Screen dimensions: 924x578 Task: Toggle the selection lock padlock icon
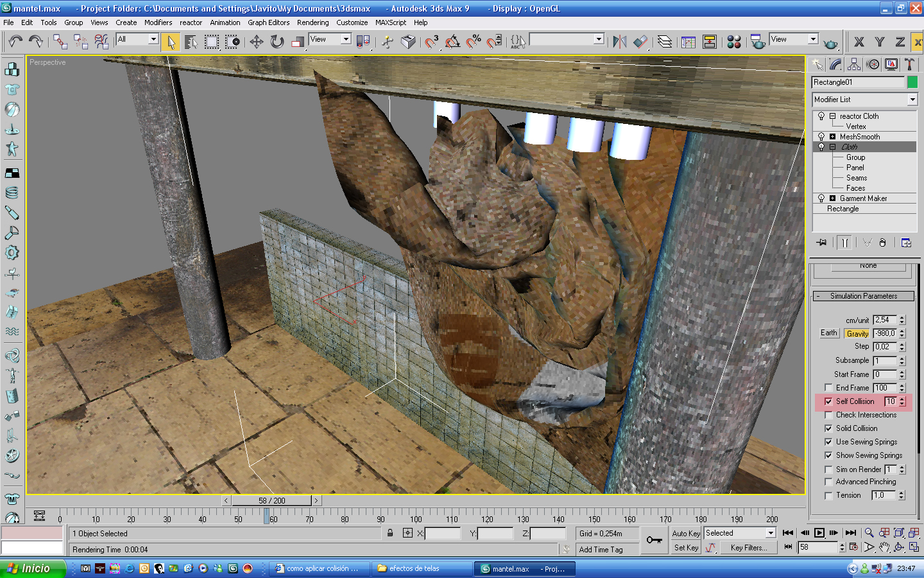[x=390, y=533]
